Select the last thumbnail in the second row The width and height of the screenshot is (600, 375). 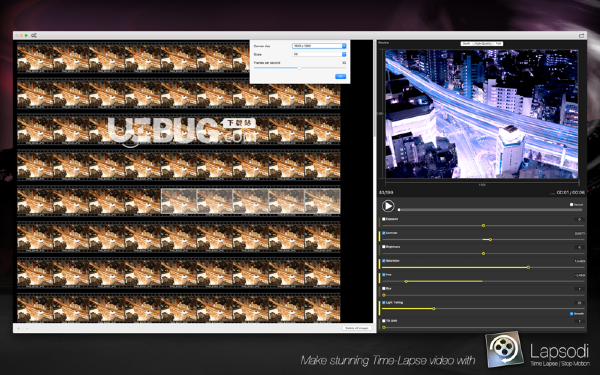[322, 94]
